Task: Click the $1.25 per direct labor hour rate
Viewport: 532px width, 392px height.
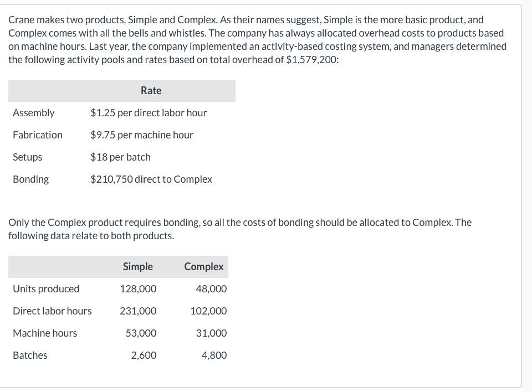Action: click(x=149, y=113)
